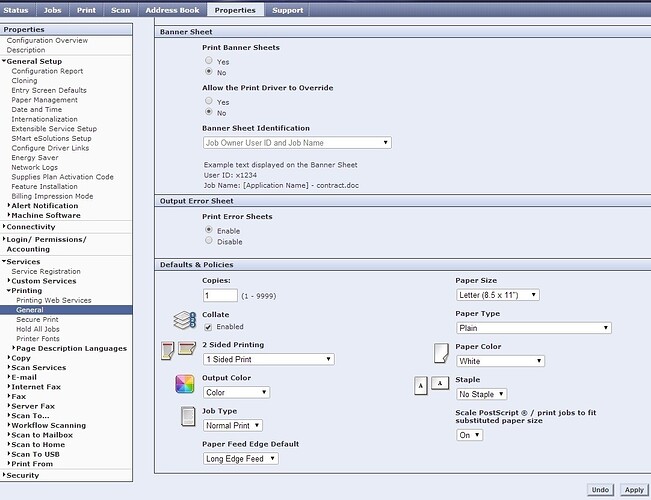
Task: Open the Paper Color dropdown
Action: (x=500, y=361)
